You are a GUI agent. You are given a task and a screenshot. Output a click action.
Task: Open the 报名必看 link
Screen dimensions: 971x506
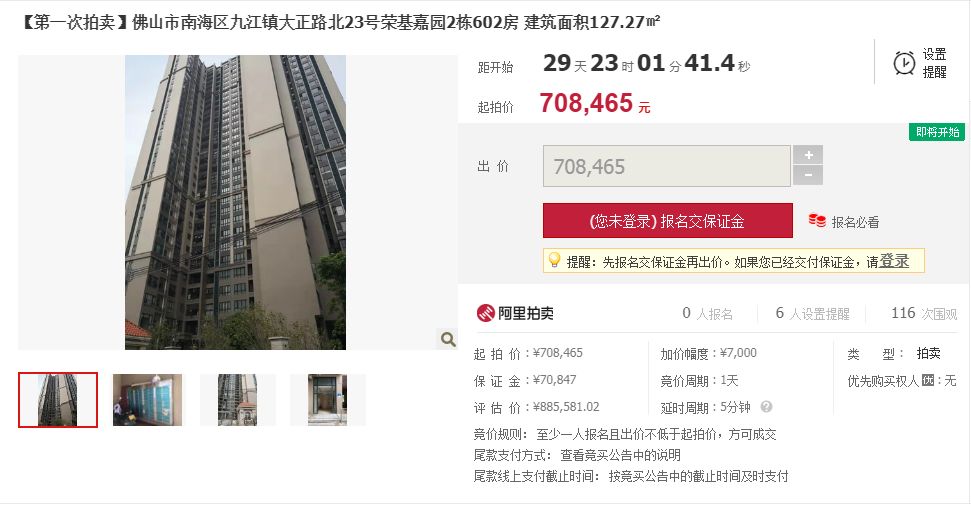point(855,222)
